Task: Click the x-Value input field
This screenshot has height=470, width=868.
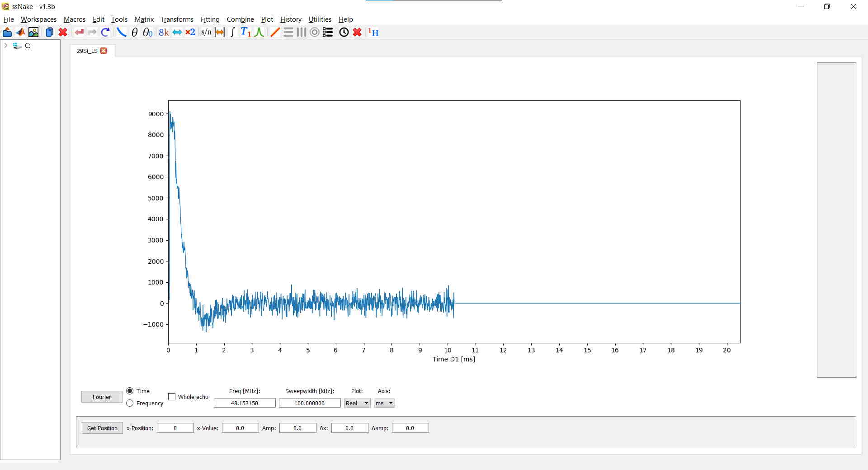Action: [x=240, y=428]
